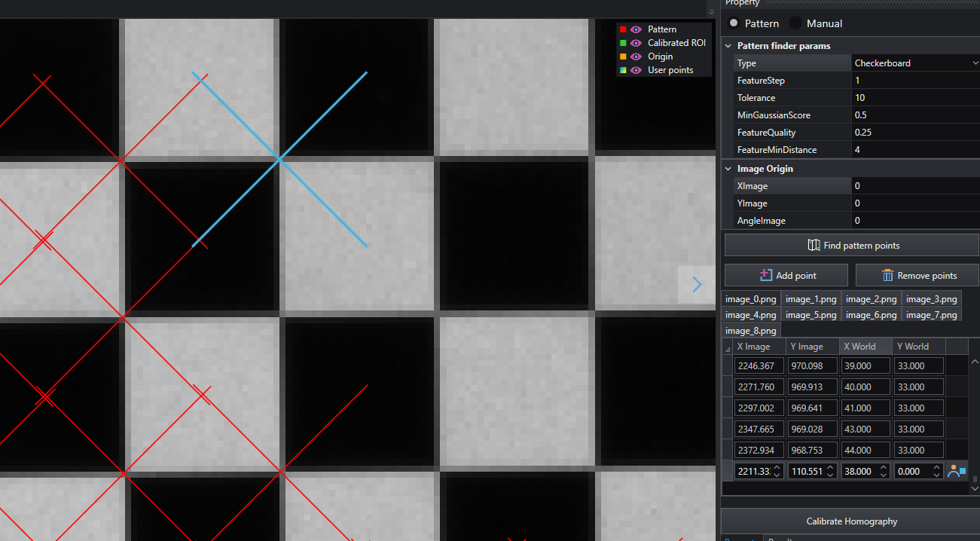Click the next image arrow on the viewer

click(697, 285)
